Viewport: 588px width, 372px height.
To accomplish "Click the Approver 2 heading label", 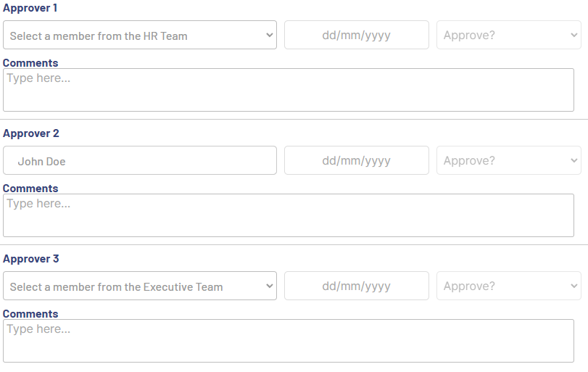I will tap(31, 133).
